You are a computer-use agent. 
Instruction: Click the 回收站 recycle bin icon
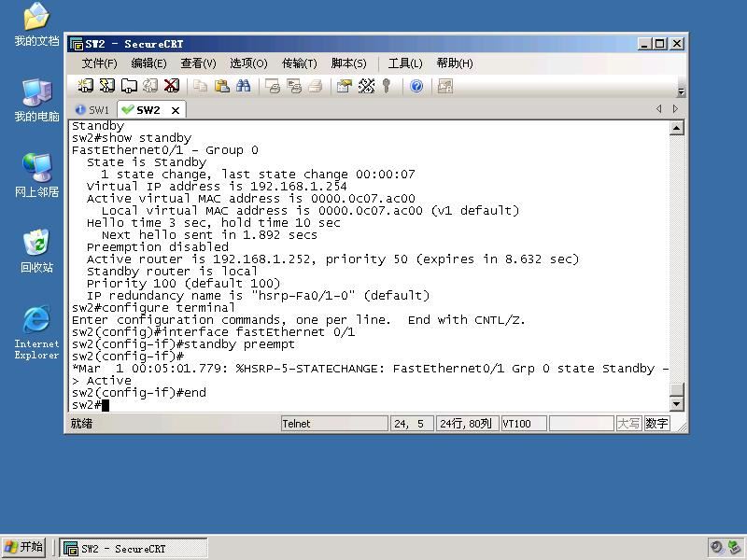click(36, 251)
